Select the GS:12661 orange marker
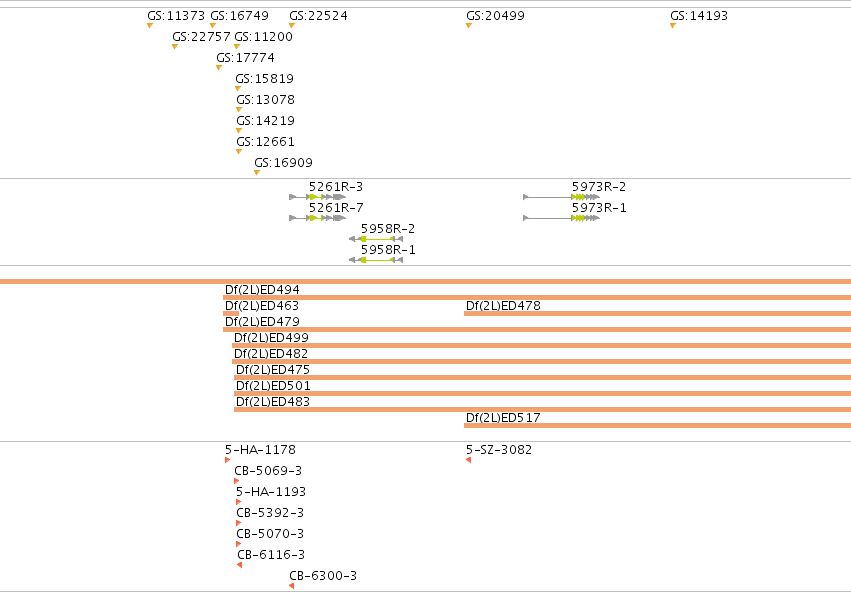 pyautogui.click(x=239, y=152)
